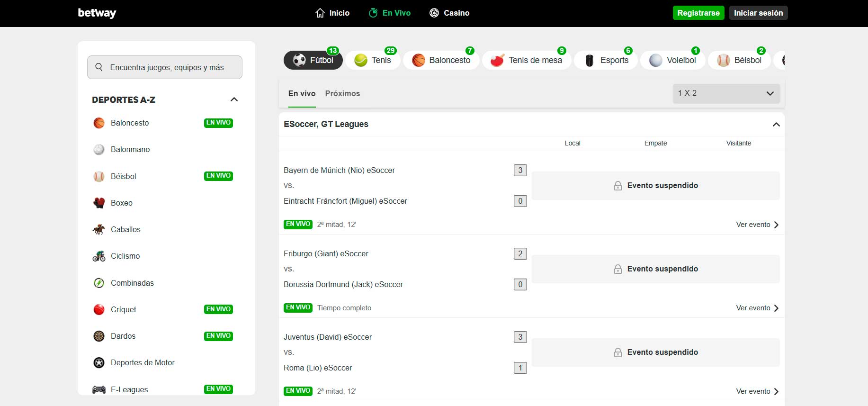Click Ver evento for Juventus match
This screenshot has width=868, height=406.
pos(757,391)
